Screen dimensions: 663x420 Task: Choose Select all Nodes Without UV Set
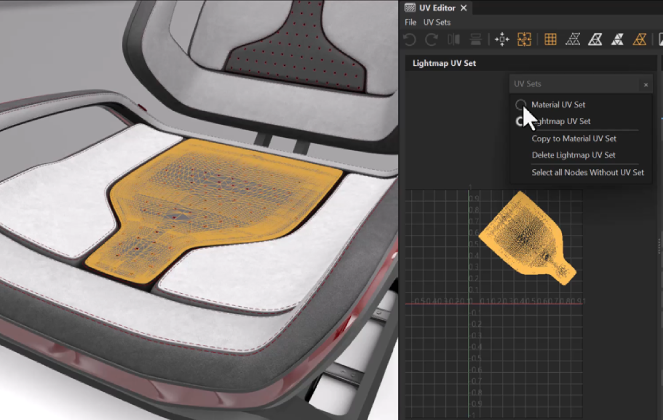pyautogui.click(x=588, y=172)
